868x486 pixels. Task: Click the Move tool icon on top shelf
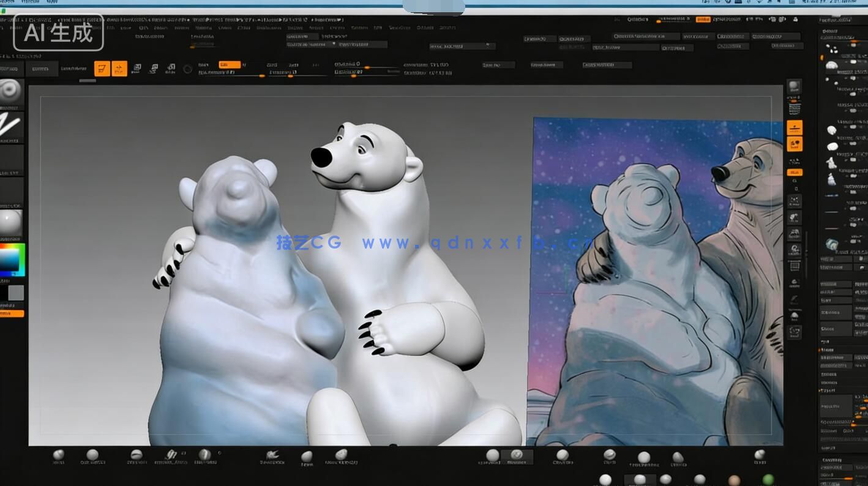138,69
